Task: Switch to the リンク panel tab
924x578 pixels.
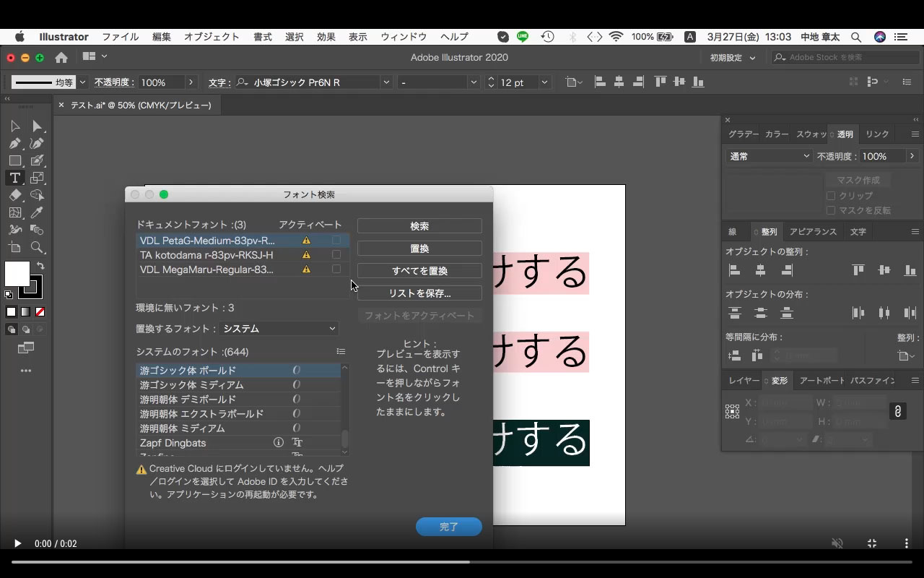Action: (877, 134)
